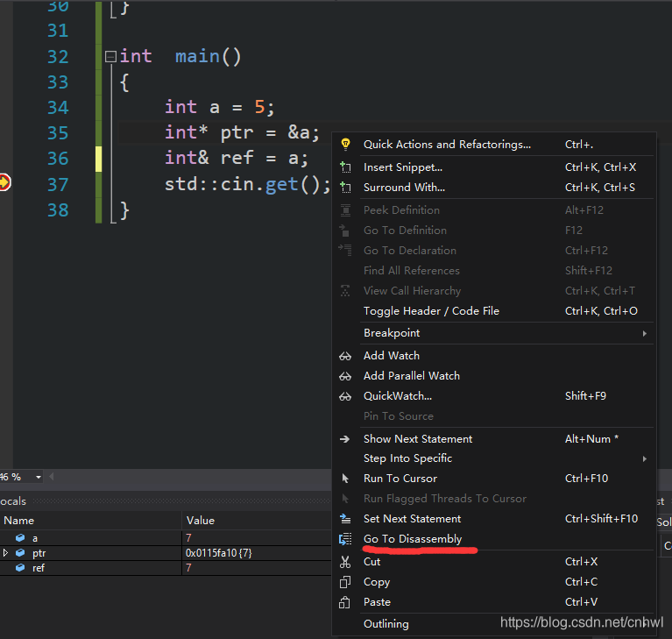Click the Add Parallel Watch glasses icon
Viewport: 672px width, 639px height.
(x=345, y=376)
